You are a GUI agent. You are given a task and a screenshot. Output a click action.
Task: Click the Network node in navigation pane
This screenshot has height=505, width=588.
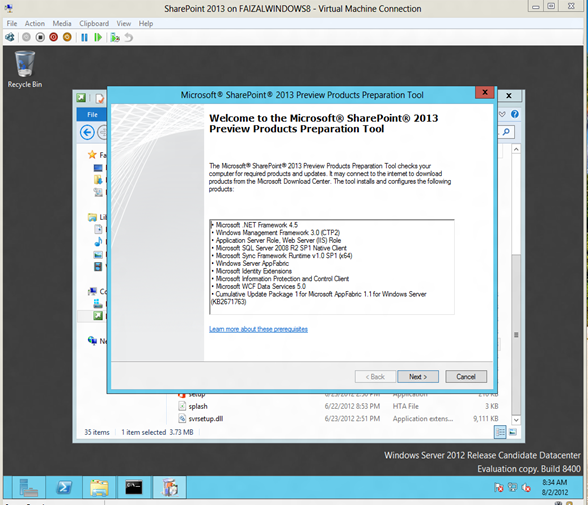coord(92,340)
